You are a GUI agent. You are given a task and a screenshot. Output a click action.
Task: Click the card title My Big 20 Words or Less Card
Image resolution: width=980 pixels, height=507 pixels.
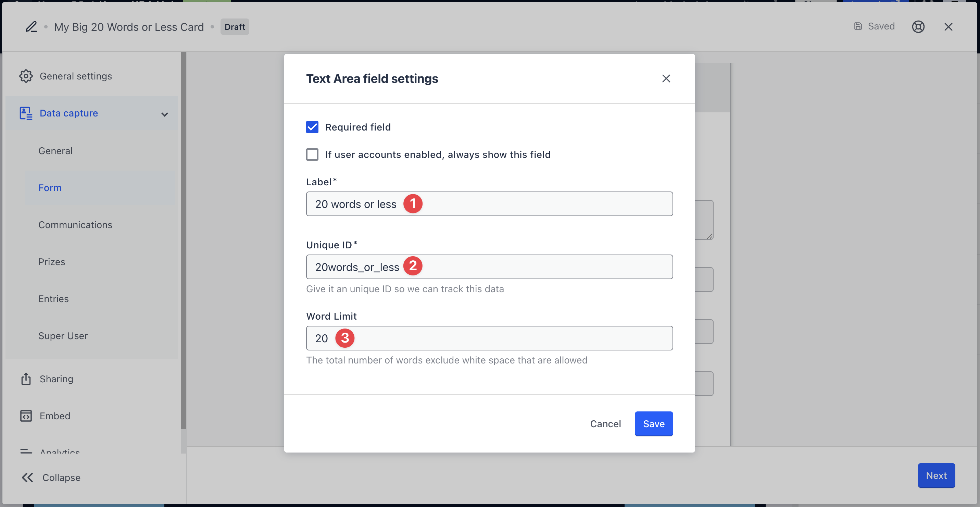click(x=129, y=27)
